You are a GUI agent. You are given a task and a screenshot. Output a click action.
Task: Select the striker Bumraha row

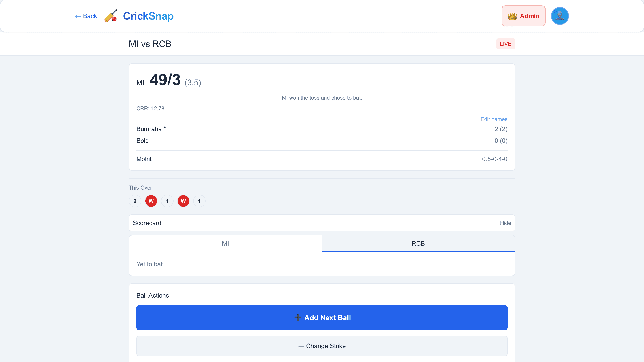(x=322, y=129)
